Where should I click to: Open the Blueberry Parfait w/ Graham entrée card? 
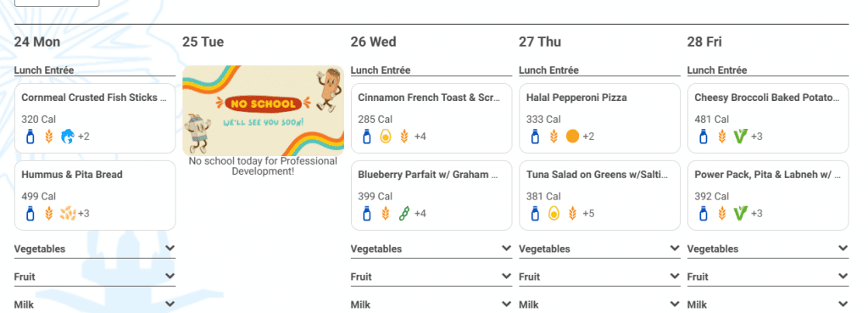431,195
